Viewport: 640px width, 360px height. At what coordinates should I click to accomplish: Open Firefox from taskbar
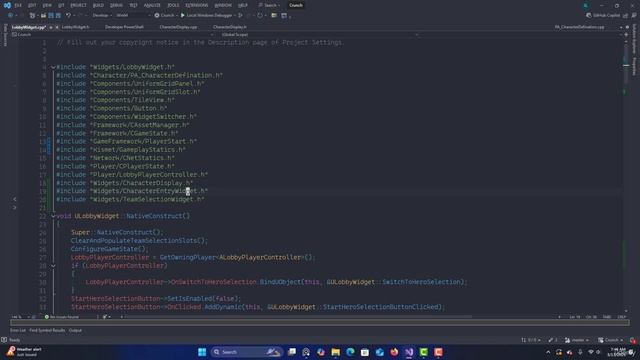pyautogui.click(x=394, y=352)
